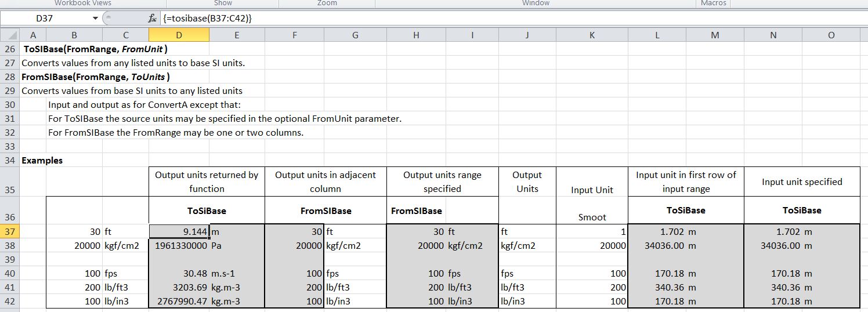The image size is (868, 312).
Task: Select row 34 header
Action: (x=10, y=160)
